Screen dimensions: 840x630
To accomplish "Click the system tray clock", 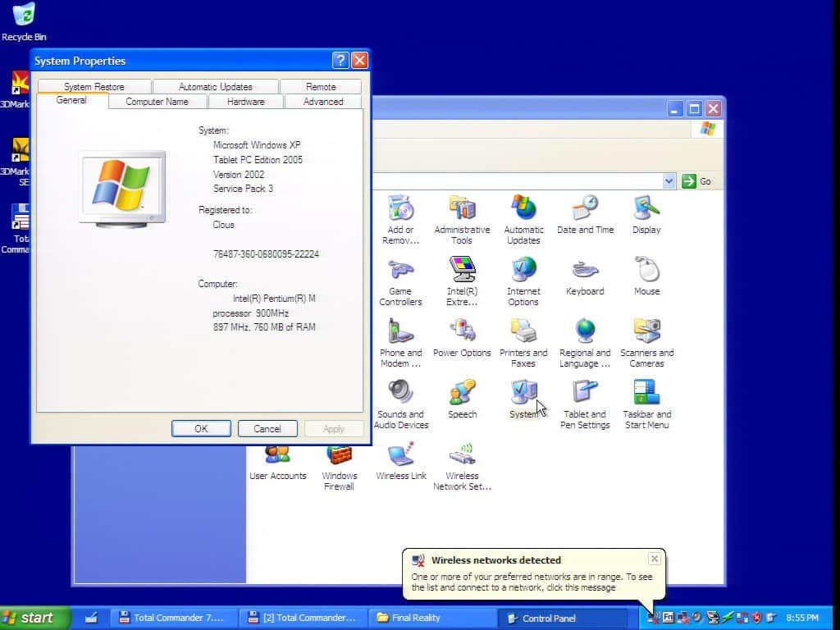I will 802,618.
